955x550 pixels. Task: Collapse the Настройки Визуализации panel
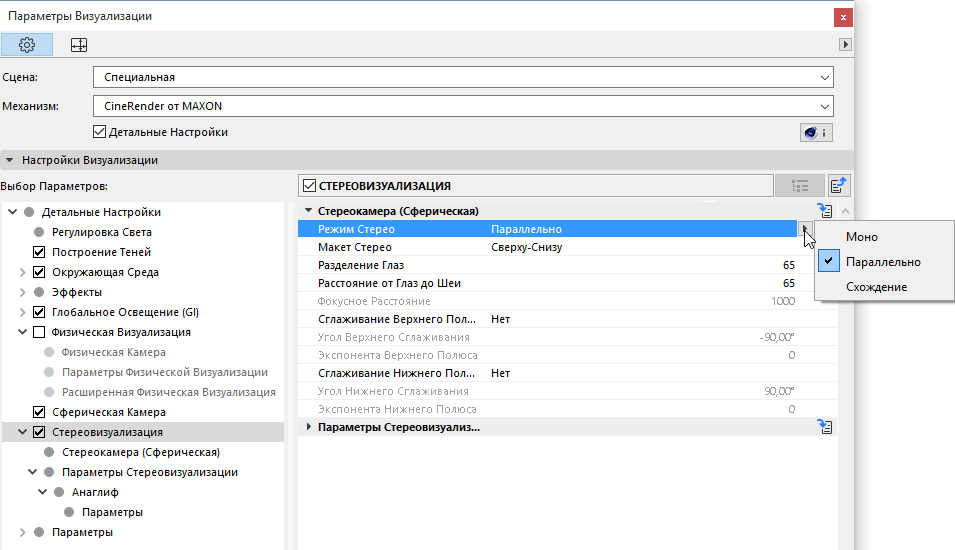[10, 160]
